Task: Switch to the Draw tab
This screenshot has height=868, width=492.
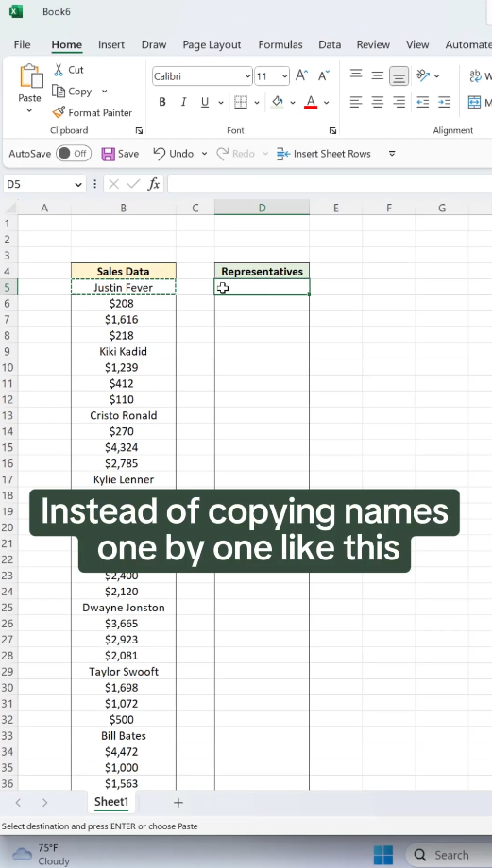Action: [x=154, y=45]
